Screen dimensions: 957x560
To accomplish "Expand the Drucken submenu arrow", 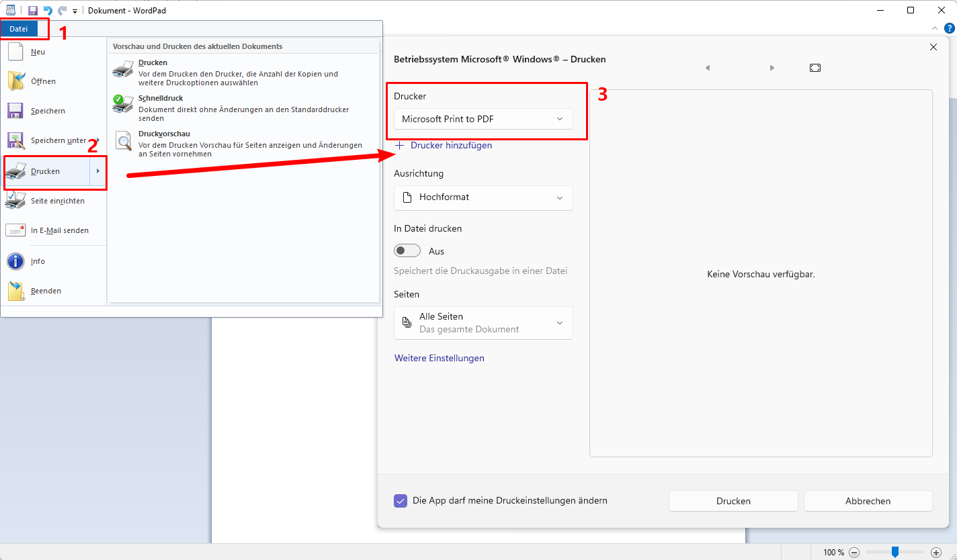I will click(98, 171).
